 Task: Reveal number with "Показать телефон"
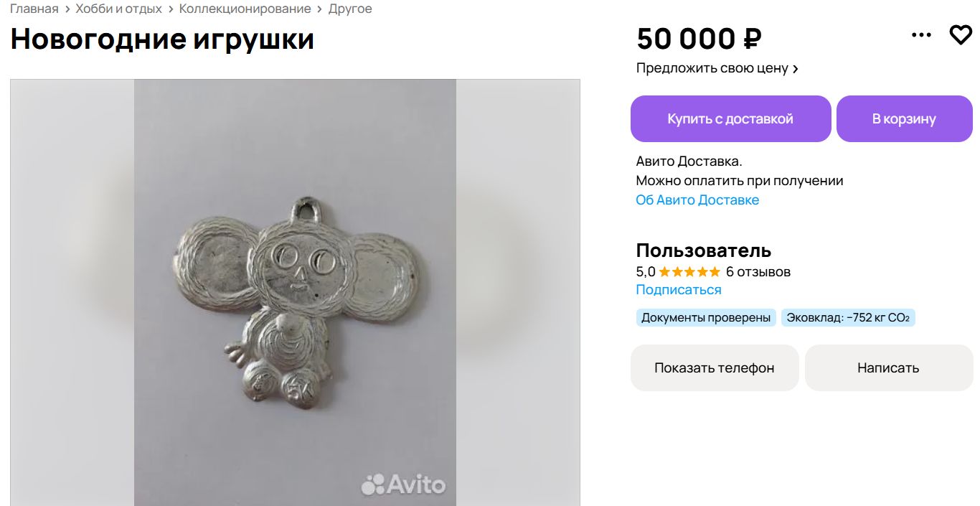click(714, 368)
